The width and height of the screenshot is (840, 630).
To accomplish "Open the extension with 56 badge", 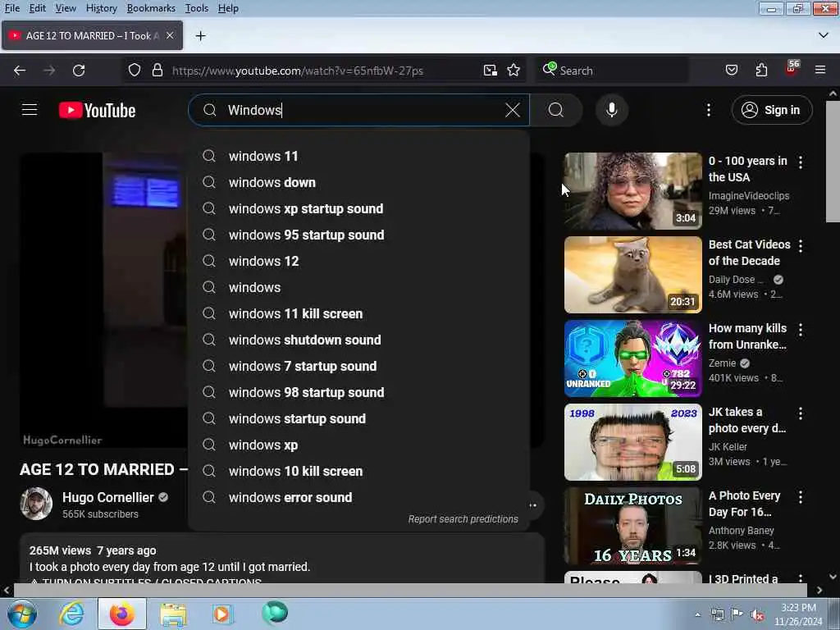I will coord(792,69).
